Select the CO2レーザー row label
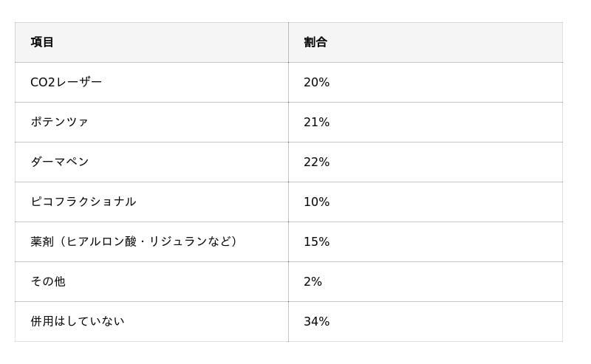This screenshot has height=364, width=591. coord(66,82)
